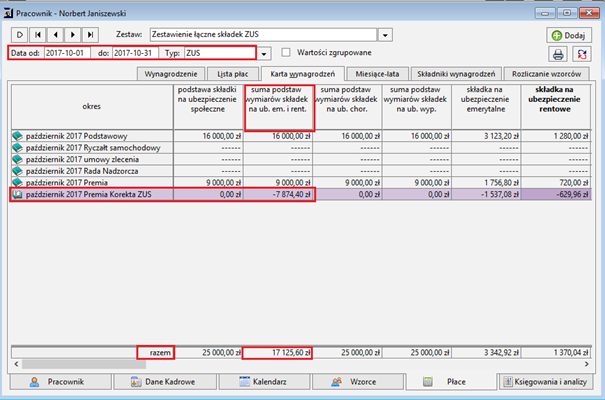Image resolution: width=605 pixels, height=400 pixels.
Task: Click the new document icon button
Action: (20, 35)
